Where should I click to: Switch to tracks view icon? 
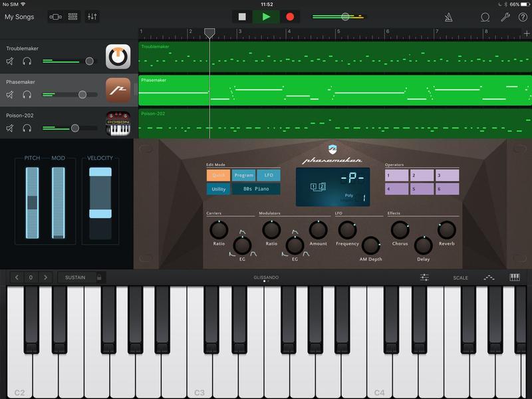pyautogui.click(x=73, y=17)
